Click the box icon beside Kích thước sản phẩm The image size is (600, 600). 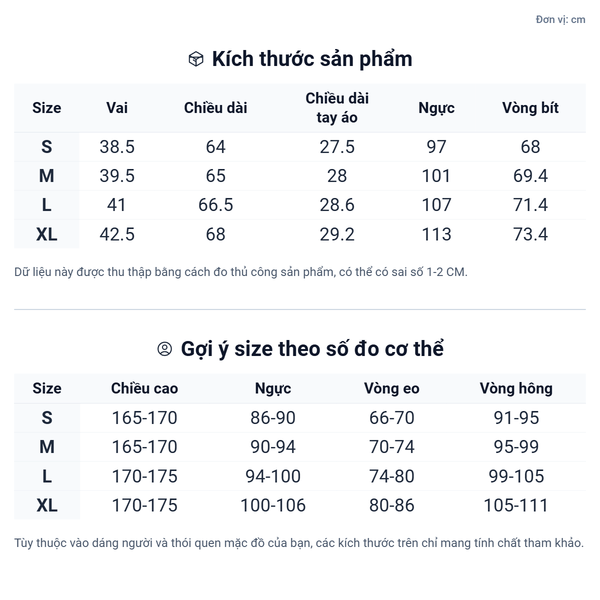pos(196,59)
